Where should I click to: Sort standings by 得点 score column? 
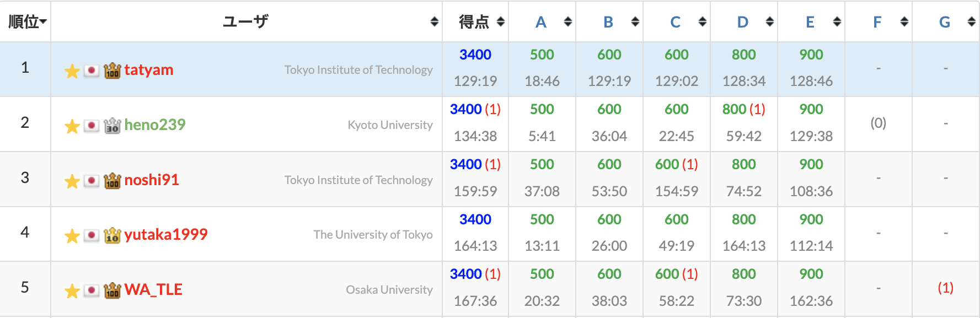pyautogui.click(x=501, y=21)
